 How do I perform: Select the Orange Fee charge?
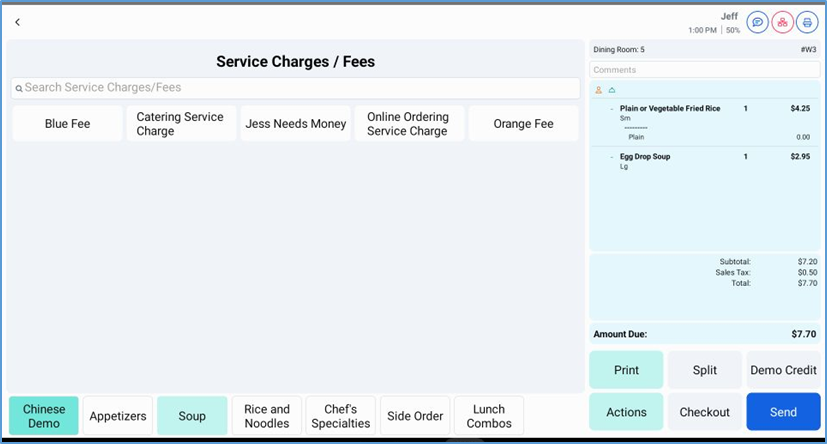click(x=523, y=124)
